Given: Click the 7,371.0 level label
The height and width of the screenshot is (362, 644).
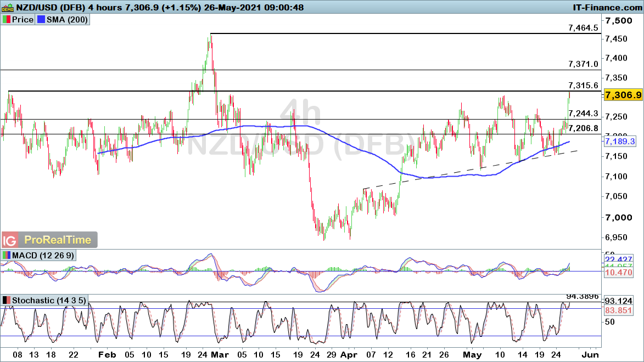Looking at the screenshot, I should coord(583,64).
